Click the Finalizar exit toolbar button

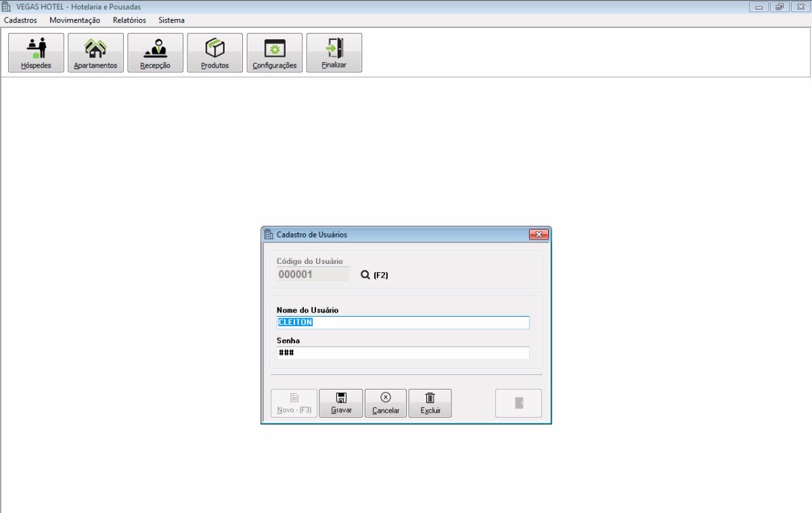point(334,53)
